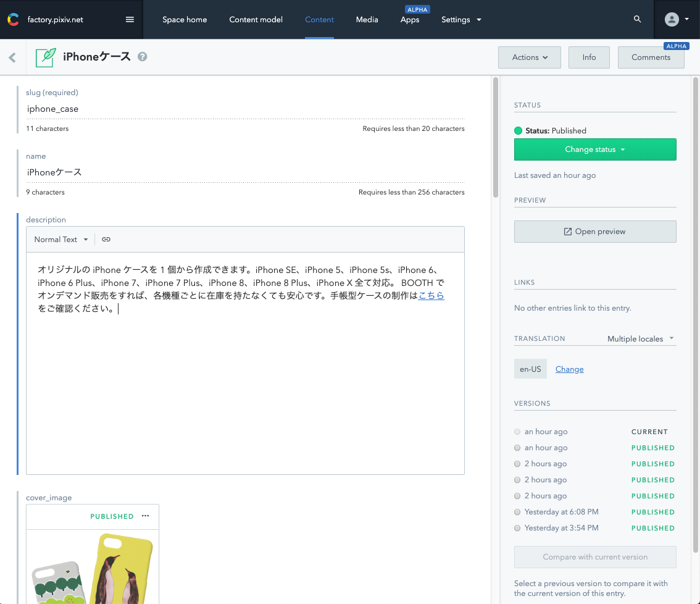Select the second 2 hours ago version
Screen dimensions: 700x604
[x=517, y=480]
